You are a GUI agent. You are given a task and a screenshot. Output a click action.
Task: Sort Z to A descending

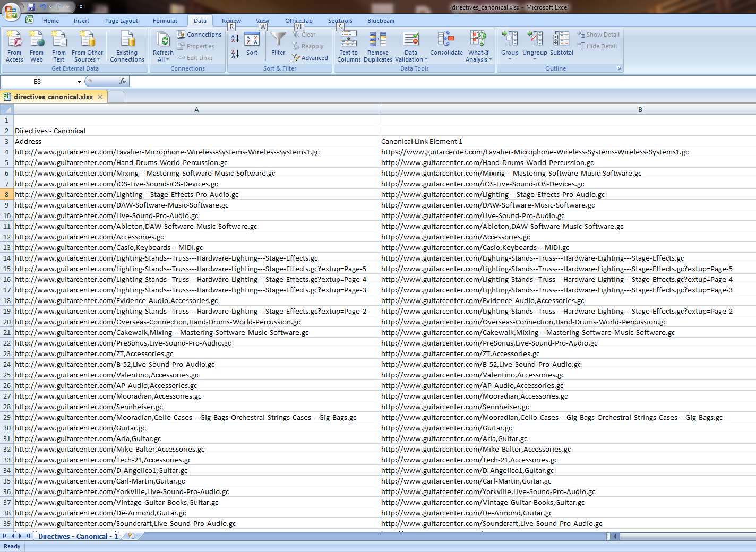(x=235, y=54)
